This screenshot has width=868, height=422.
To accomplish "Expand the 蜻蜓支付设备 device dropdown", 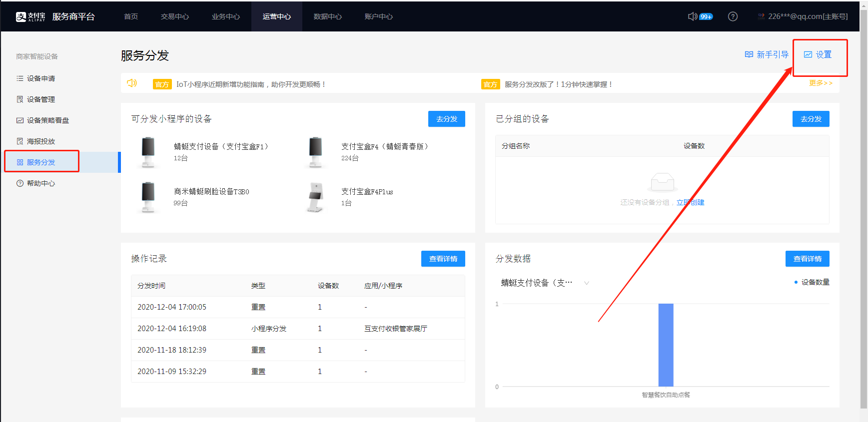I will click(545, 283).
